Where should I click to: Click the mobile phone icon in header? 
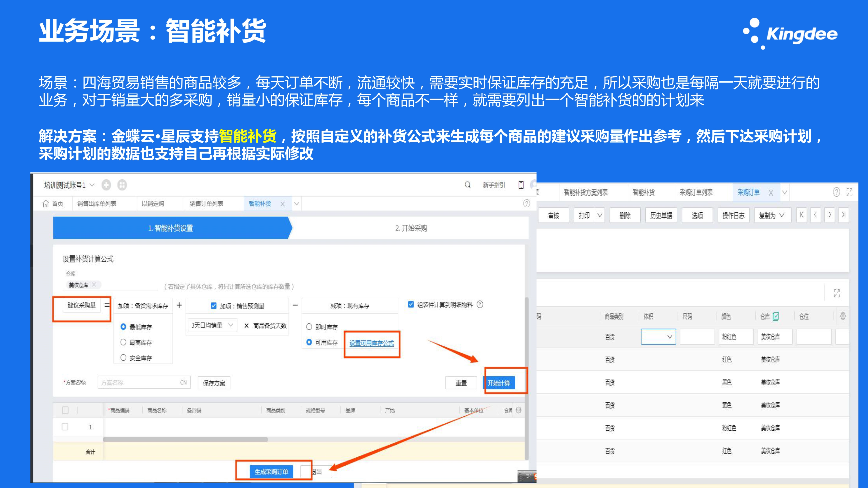[521, 185]
